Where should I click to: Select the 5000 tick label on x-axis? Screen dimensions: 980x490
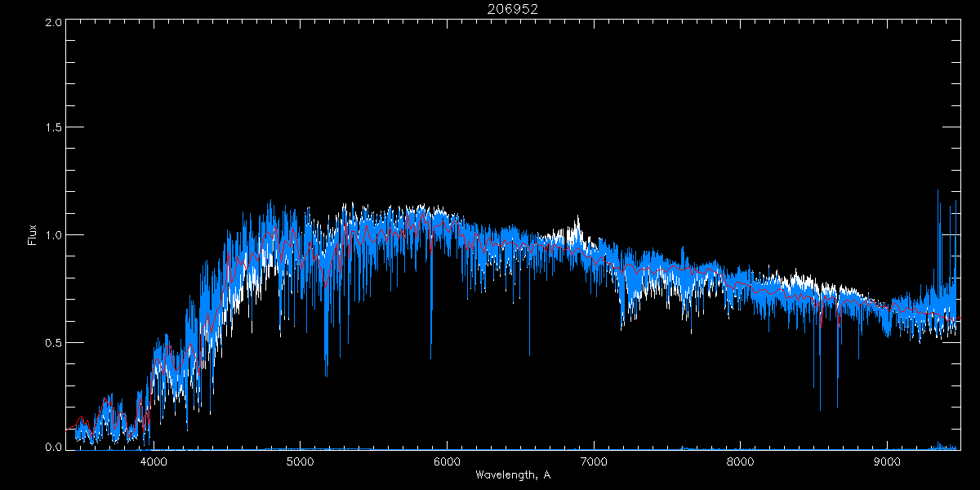tap(301, 461)
